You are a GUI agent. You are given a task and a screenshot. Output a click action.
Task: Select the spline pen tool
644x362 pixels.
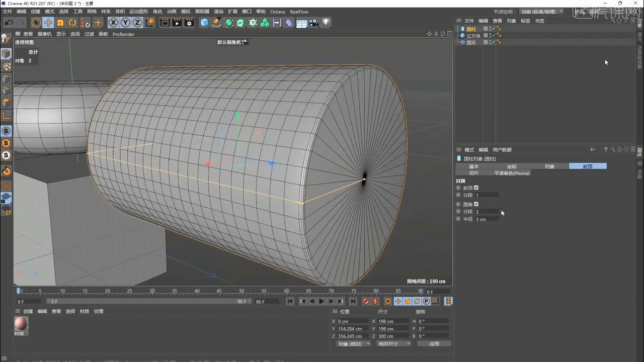[217, 23]
